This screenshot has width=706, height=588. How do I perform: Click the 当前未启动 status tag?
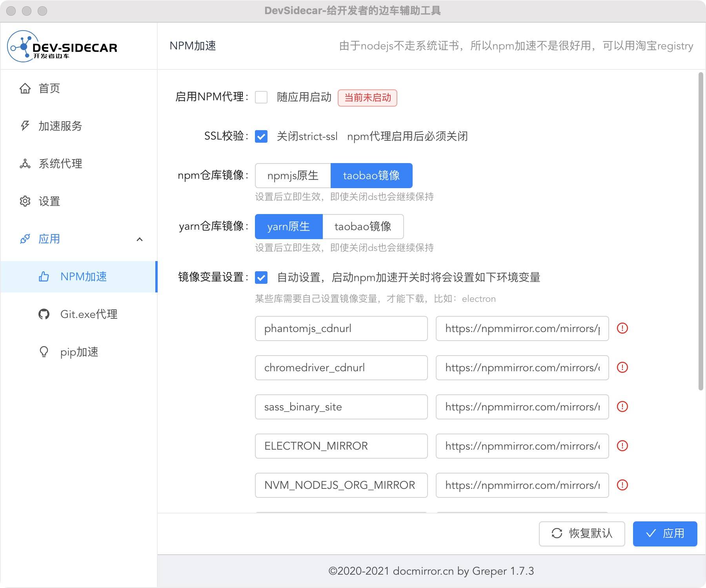(x=368, y=98)
